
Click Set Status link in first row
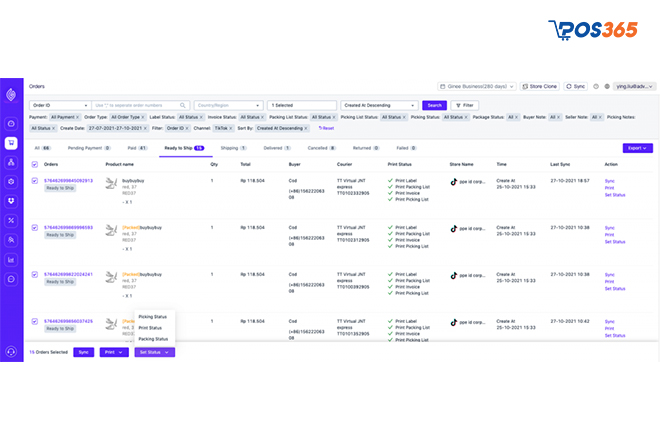pos(614,193)
